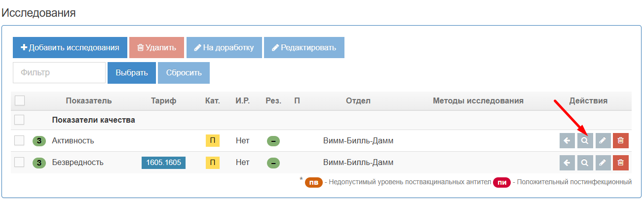Click the magnifier icon in the Безвредность row

coord(585,163)
